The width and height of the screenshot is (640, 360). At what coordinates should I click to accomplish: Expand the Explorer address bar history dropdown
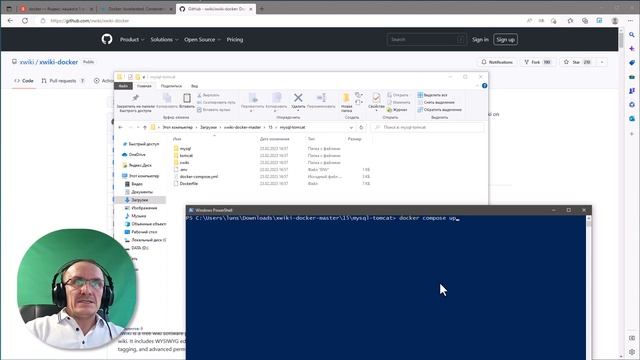coord(351,127)
